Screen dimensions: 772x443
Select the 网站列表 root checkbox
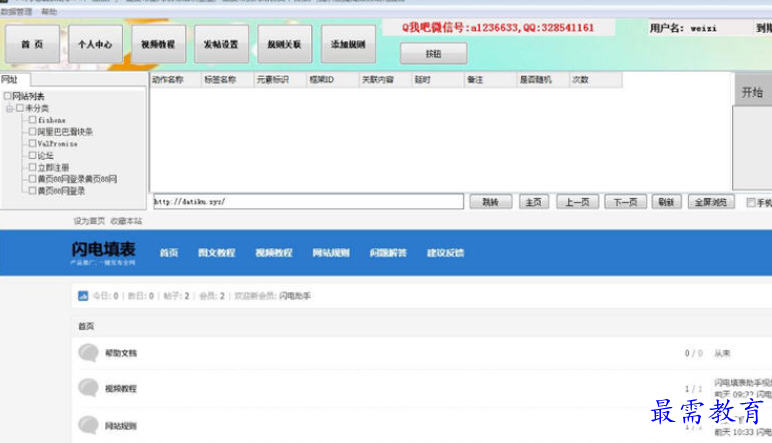[7, 96]
